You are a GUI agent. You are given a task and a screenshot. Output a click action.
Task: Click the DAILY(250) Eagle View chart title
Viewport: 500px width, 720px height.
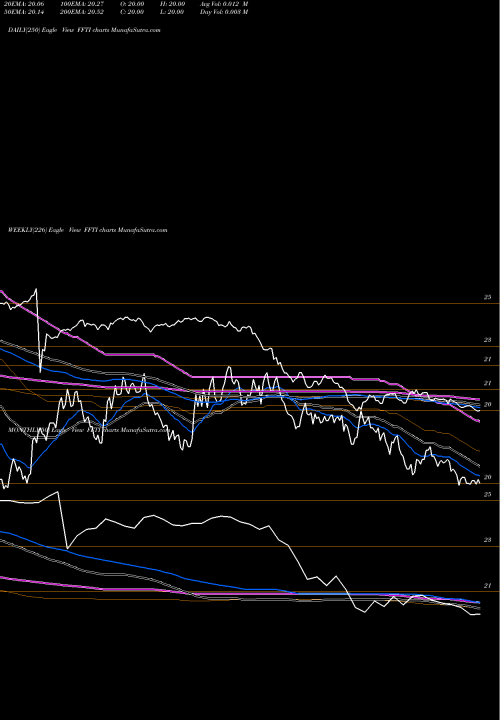(x=84, y=30)
